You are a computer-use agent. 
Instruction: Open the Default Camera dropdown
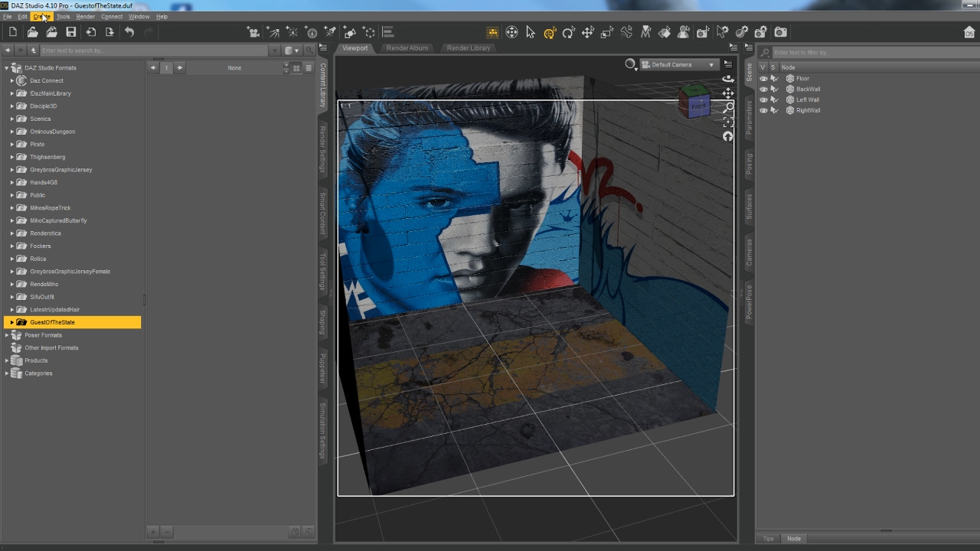pyautogui.click(x=679, y=65)
